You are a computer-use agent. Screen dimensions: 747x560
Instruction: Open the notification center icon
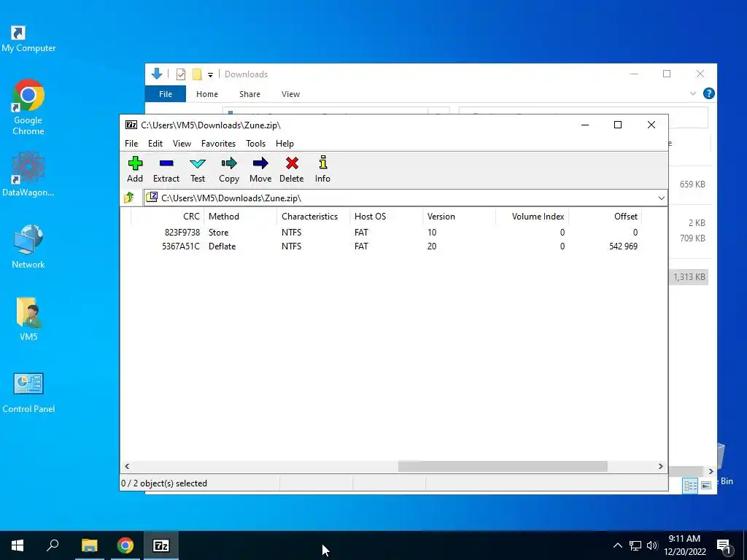[x=724, y=545]
